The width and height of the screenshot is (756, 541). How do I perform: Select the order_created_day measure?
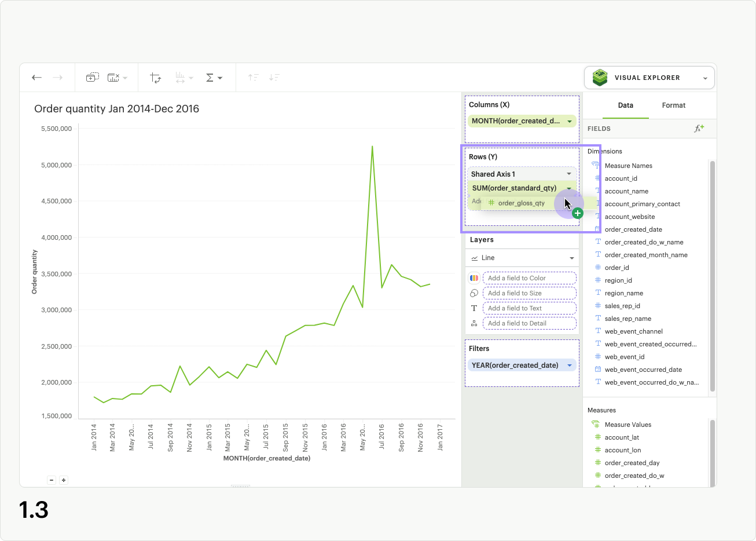pyautogui.click(x=632, y=463)
